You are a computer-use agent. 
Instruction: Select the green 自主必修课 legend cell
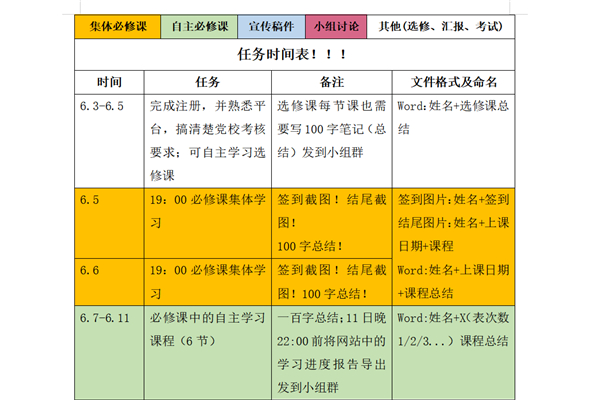[201, 26]
